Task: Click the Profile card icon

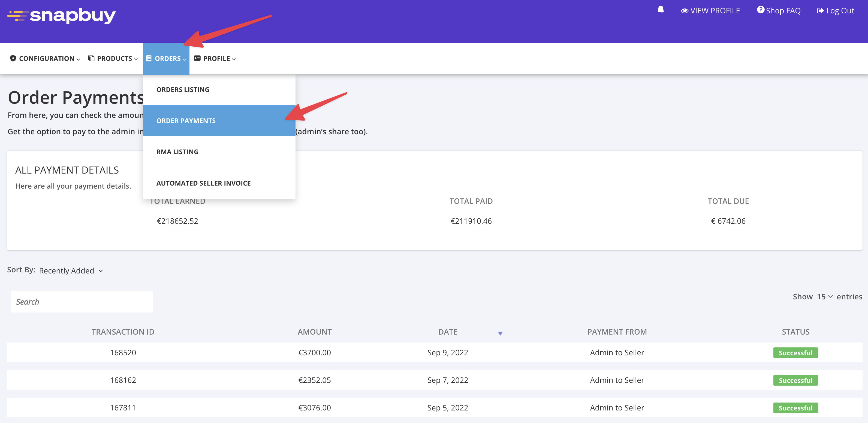Action: pyautogui.click(x=197, y=58)
